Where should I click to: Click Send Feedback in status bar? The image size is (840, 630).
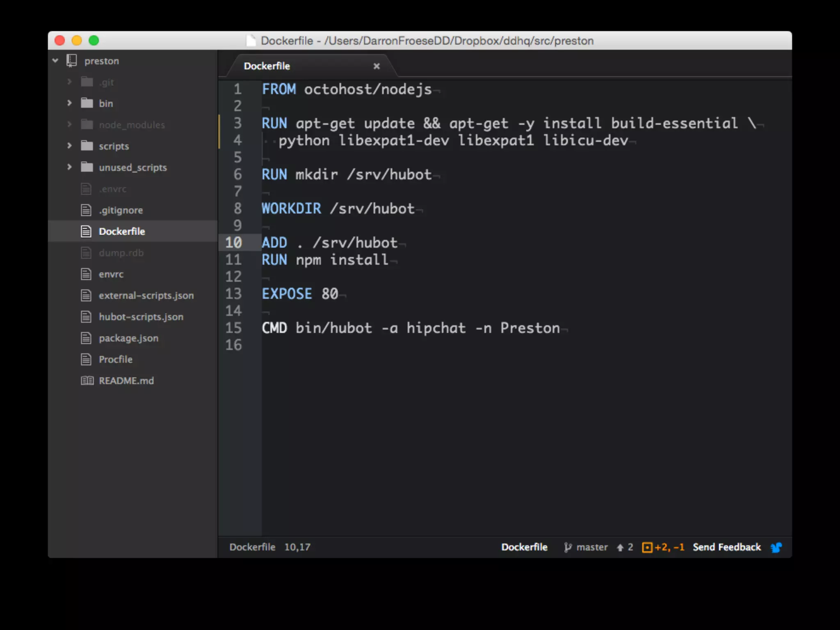[726, 547]
